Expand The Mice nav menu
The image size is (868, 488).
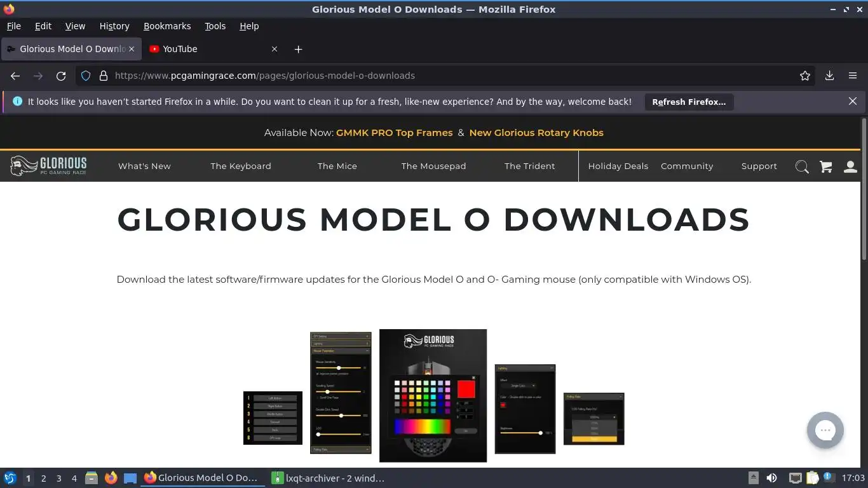click(x=337, y=166)
